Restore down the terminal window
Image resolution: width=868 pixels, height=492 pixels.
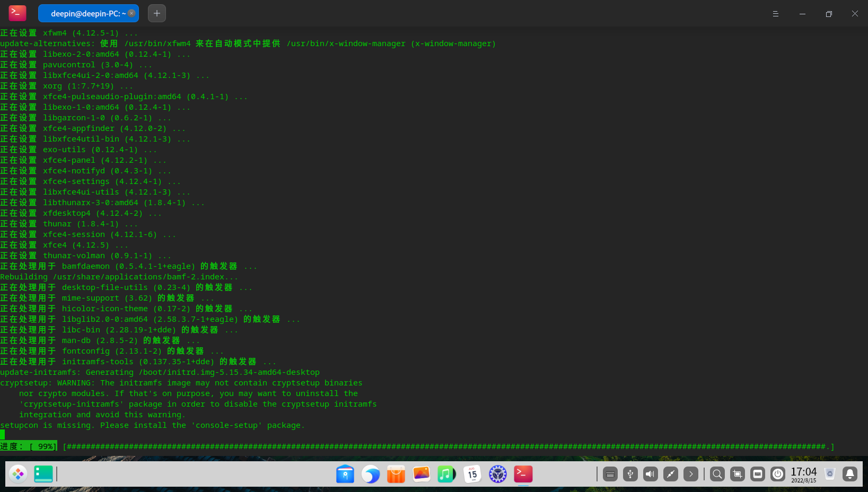pyautogui.click(x=829, y=14)
